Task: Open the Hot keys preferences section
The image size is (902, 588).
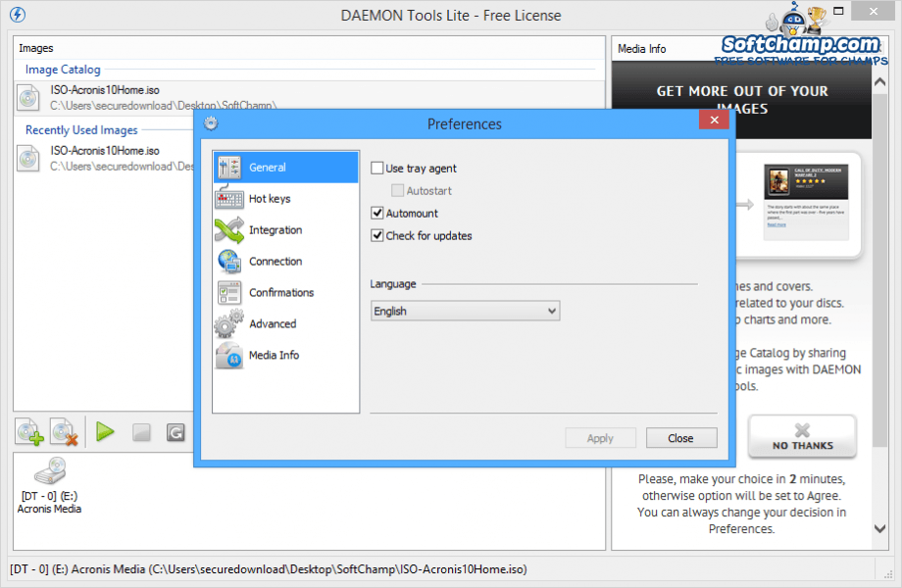Action: click(286, 199)
